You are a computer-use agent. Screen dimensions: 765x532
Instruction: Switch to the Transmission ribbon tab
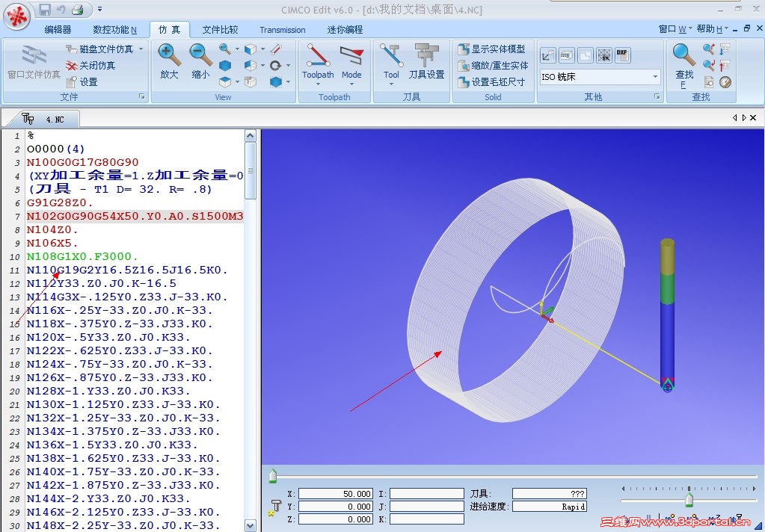[283, 30]
